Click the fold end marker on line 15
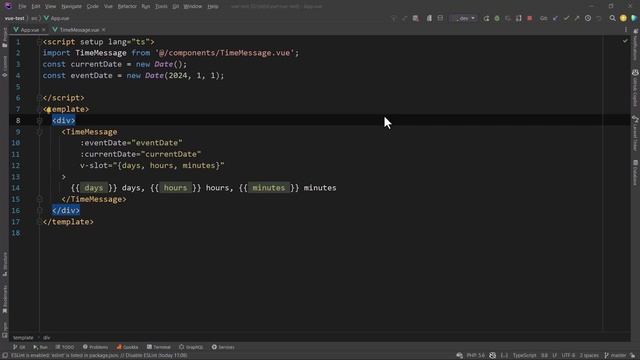 (x=39, y=199)
